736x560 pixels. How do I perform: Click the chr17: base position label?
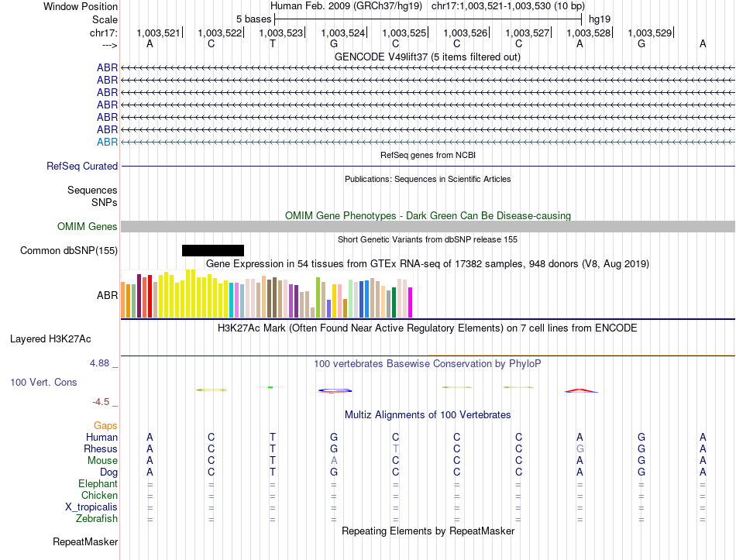[x=104, y=33]
